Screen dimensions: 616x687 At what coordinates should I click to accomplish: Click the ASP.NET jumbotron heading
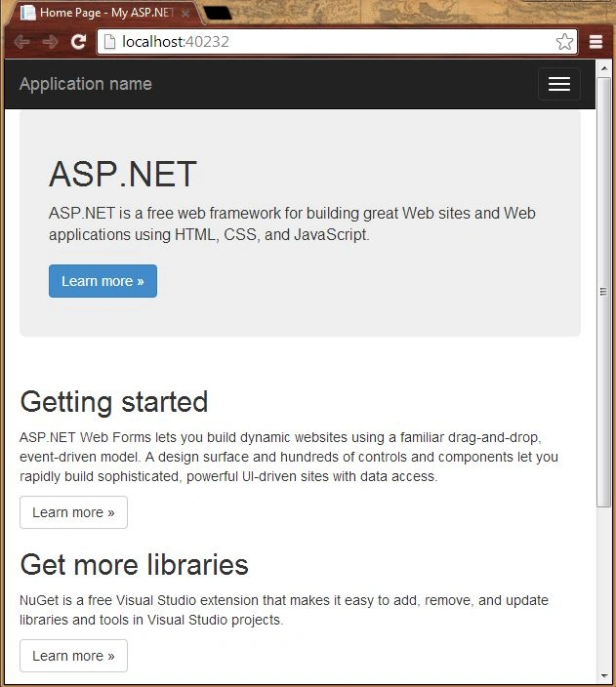point(123,174)
